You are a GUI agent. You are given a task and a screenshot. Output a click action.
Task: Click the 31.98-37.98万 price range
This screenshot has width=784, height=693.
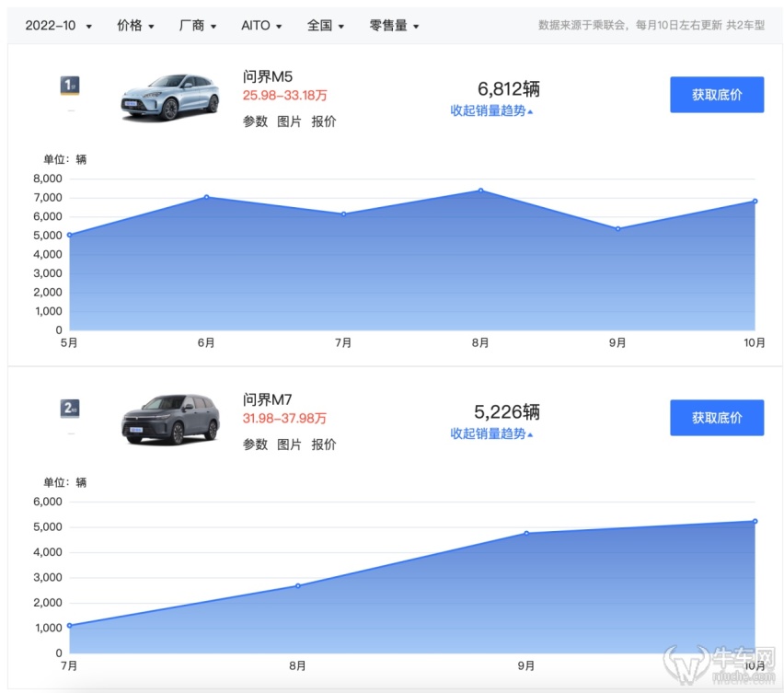[x=284, y=418]
